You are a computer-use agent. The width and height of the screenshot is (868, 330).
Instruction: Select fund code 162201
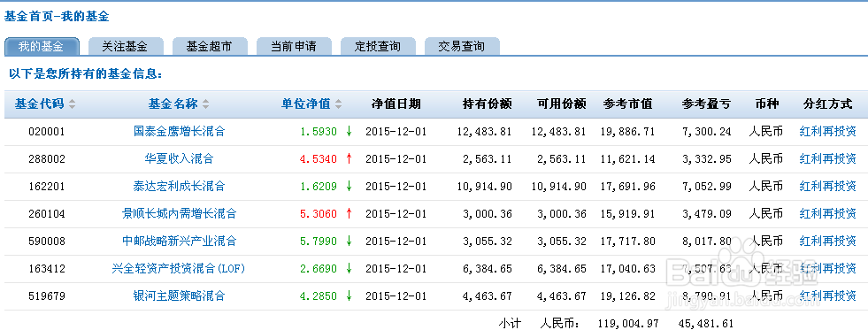point(47,187)
